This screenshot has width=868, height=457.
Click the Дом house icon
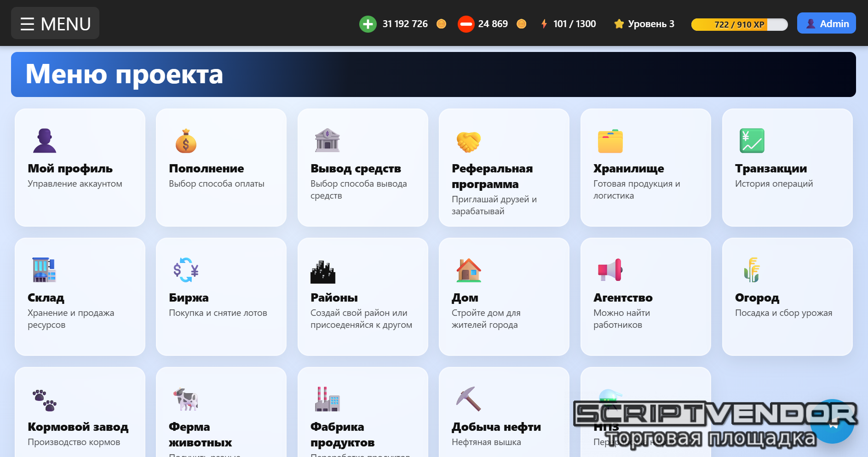[468, 270]
